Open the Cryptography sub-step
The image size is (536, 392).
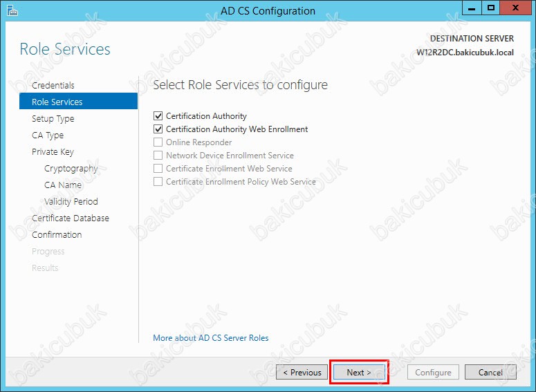click(x=71, y=169)
